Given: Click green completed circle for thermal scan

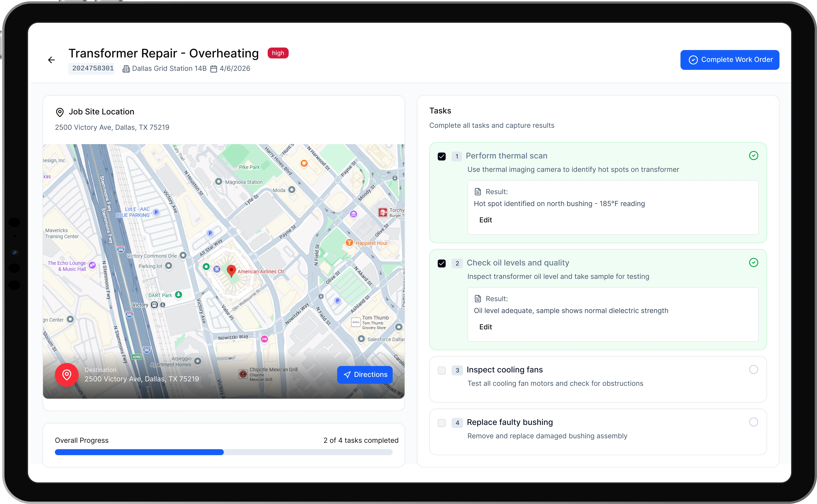Looking at the screenshot, I should point(753,156).
